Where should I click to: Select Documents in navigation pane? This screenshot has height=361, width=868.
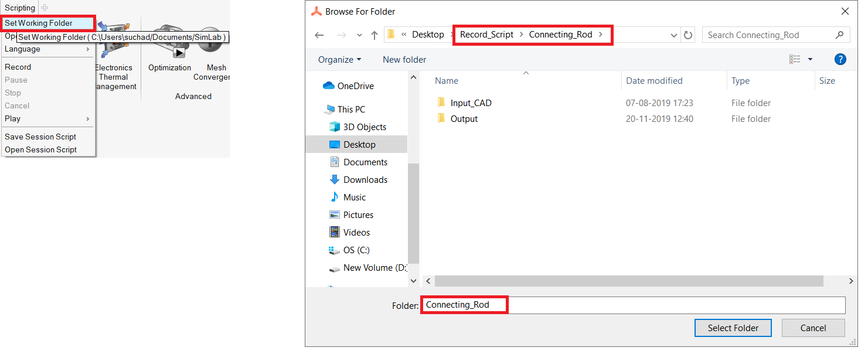point(358,162)
